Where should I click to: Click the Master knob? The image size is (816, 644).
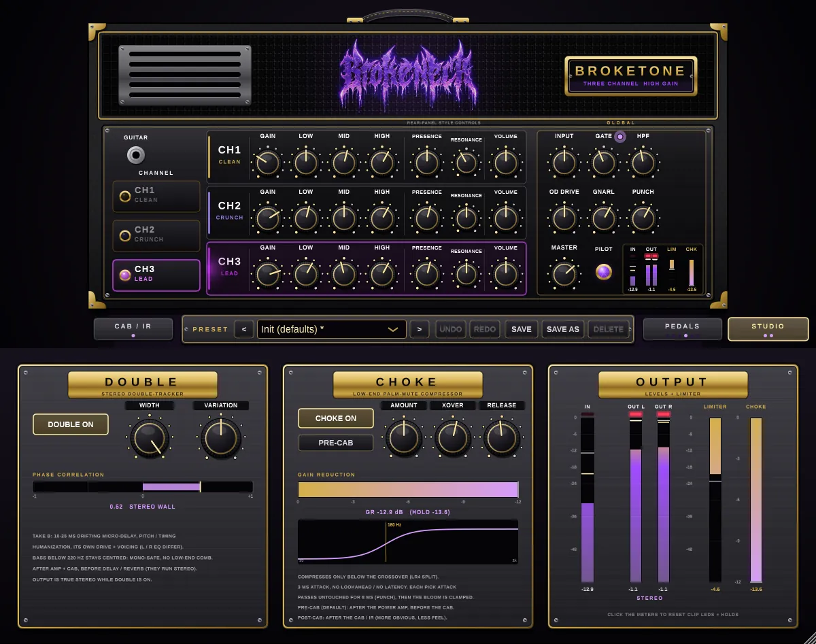tap(564, 275)
